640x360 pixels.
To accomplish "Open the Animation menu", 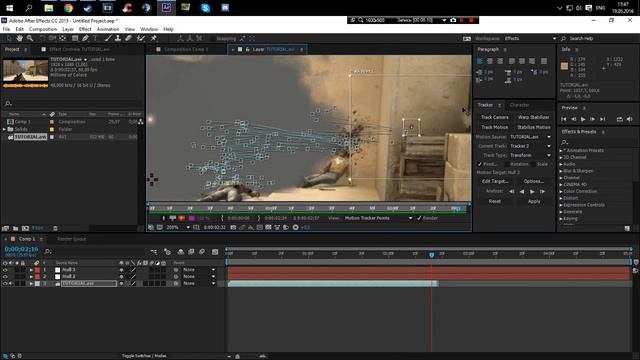I will pyautogui.click(x=108, y=29).
